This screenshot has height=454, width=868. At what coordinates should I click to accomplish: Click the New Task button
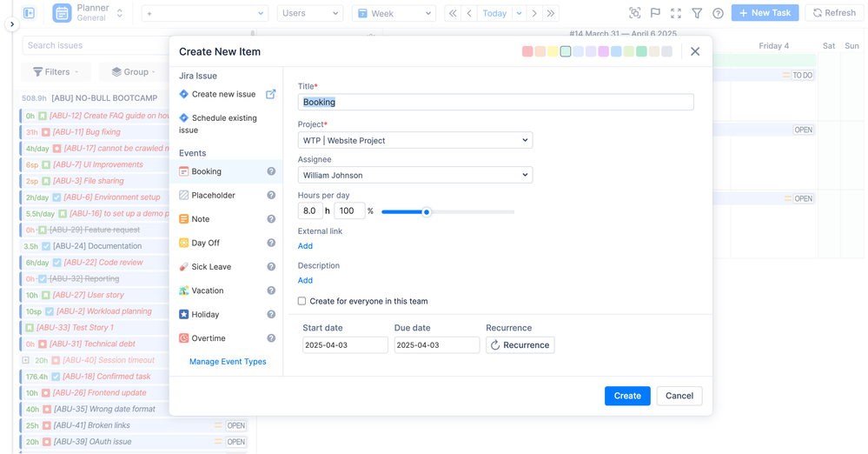765,13
